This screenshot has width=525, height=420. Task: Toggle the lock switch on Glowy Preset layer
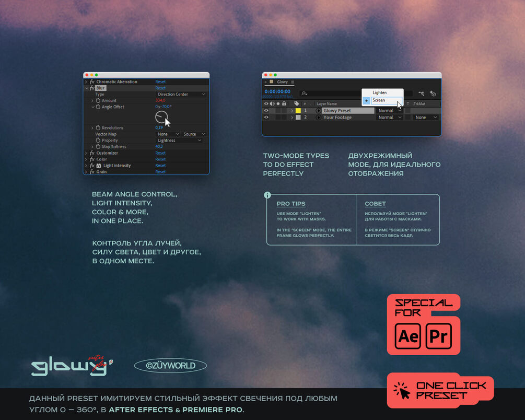pos(284,111)
